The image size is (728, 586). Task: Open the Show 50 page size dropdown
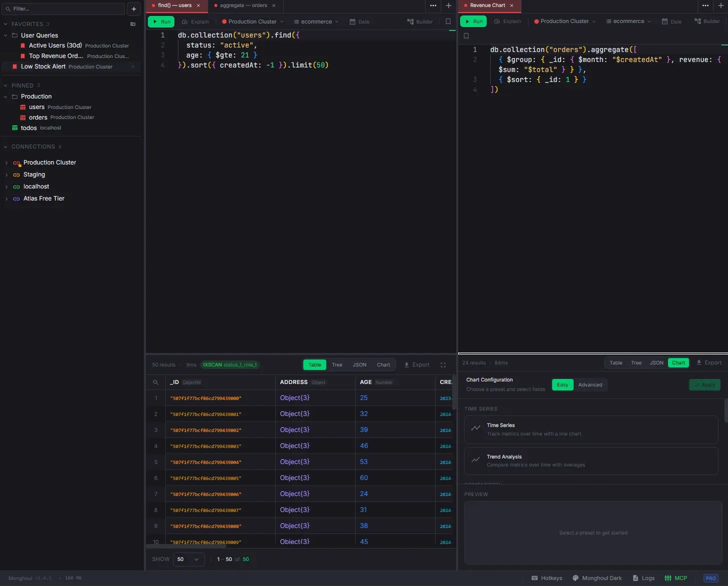[188, 559]
